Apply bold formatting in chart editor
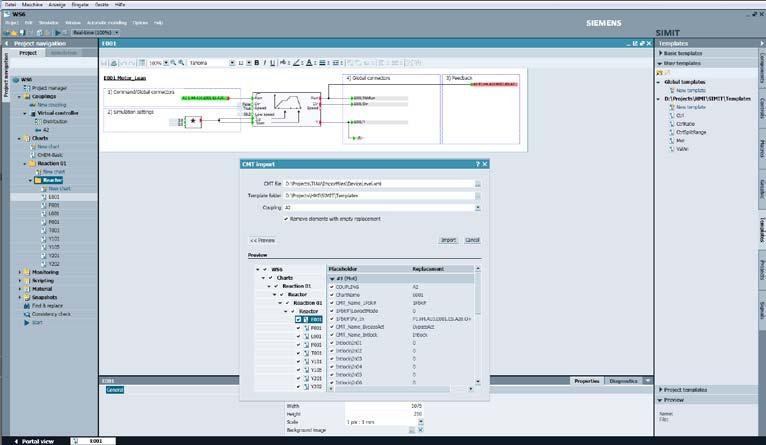The width and height of the screenshot is (766, 445). pyautogui.click(x=256, y=63)
